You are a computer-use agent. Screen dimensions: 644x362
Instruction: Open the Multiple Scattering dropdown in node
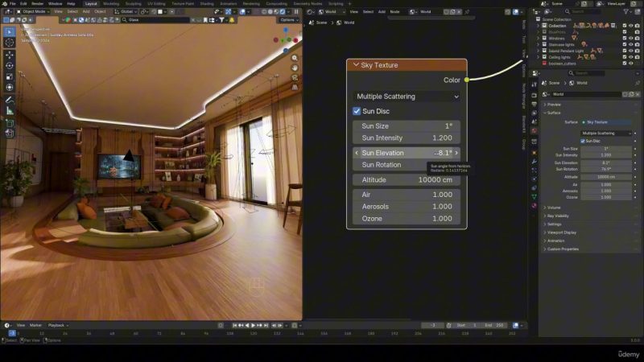(407, 97)
